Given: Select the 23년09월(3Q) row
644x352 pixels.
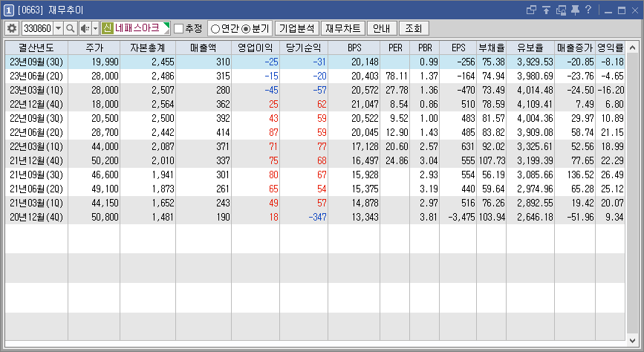Looking at the screenshot, I should pyautogui.click(x=315, y=62).
